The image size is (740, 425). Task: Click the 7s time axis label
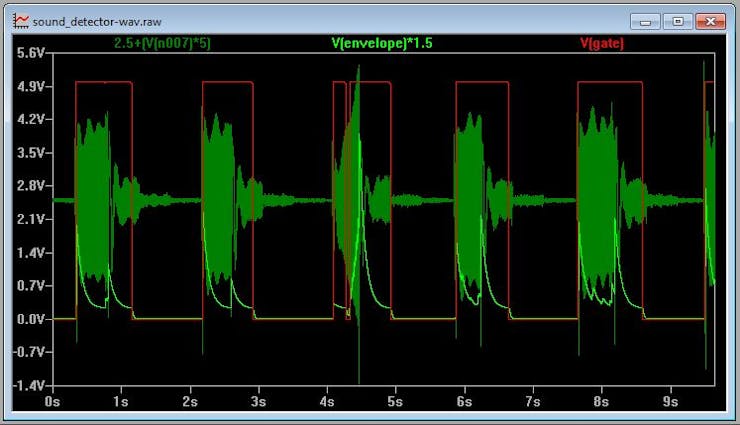tap(533, 401)
